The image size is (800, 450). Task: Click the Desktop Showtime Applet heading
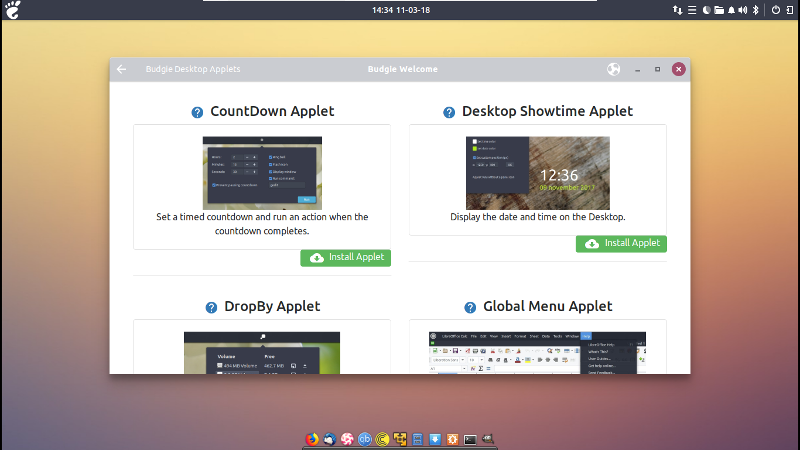pos(547,111)
